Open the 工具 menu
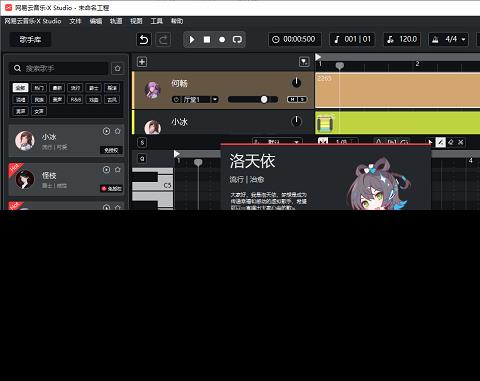 [157, 21]
